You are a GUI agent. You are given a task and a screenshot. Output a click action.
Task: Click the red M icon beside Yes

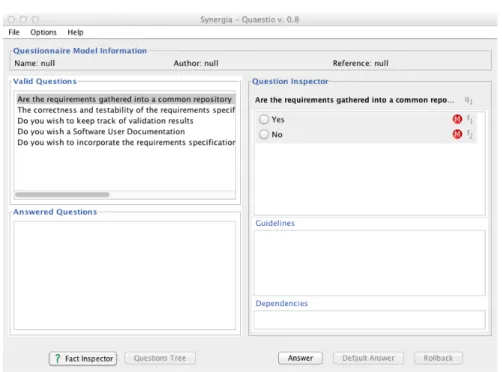coord(457,119)
